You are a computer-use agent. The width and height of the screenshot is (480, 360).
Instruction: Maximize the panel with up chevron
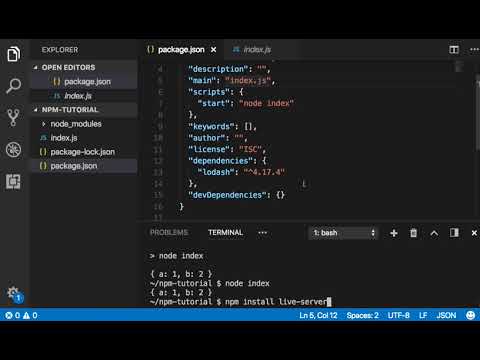pos(434,233)
